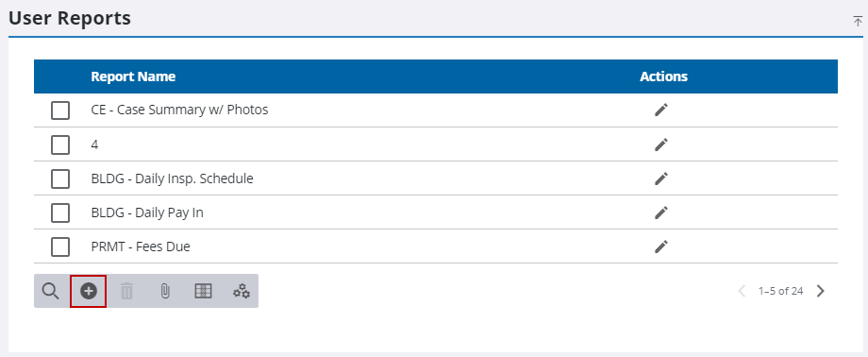Image resolution: width=868 pixels, height=357 pixels.
Task: Open the BLDG - Daily Insp. Schedule report name
Action: [172, 179]
